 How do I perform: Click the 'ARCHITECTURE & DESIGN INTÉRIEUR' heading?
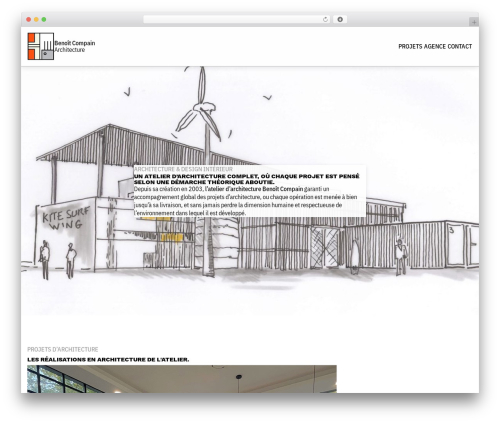click(x=183, y=169)
